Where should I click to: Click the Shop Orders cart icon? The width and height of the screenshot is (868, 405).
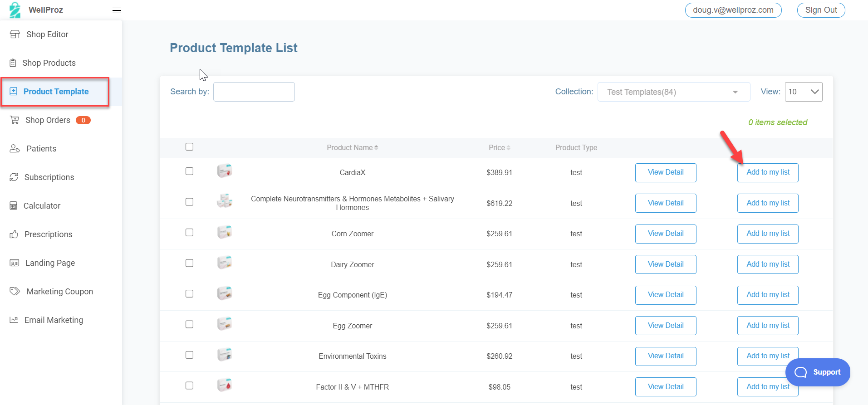(x=15, y=120)
